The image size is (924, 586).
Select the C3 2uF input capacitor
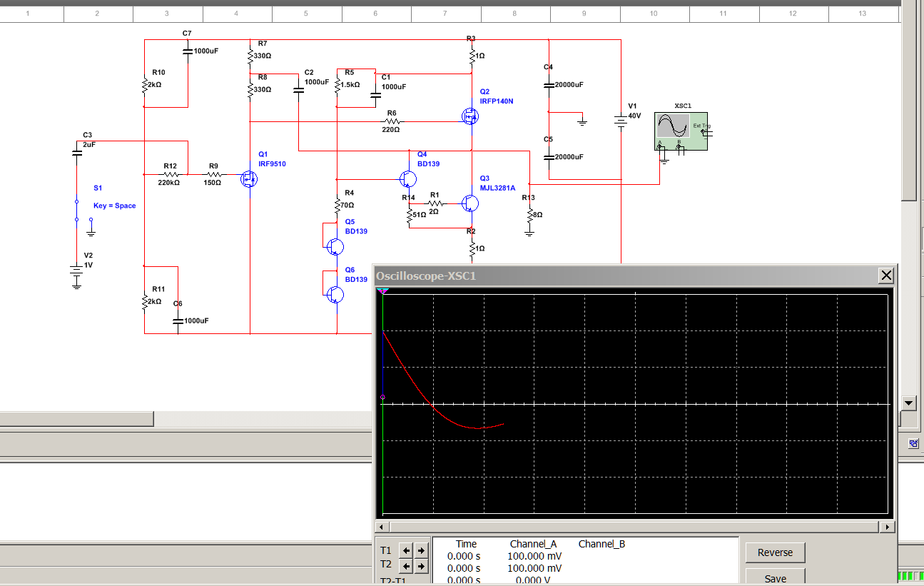76,152
